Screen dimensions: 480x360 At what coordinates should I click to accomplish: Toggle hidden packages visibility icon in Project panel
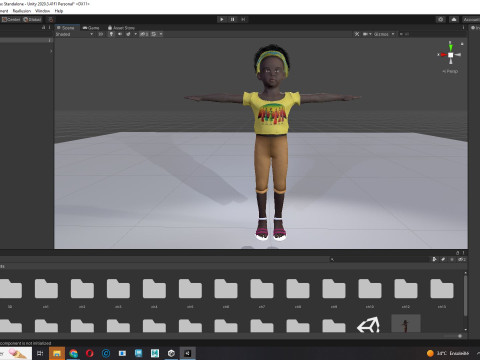tap(461, 259)
